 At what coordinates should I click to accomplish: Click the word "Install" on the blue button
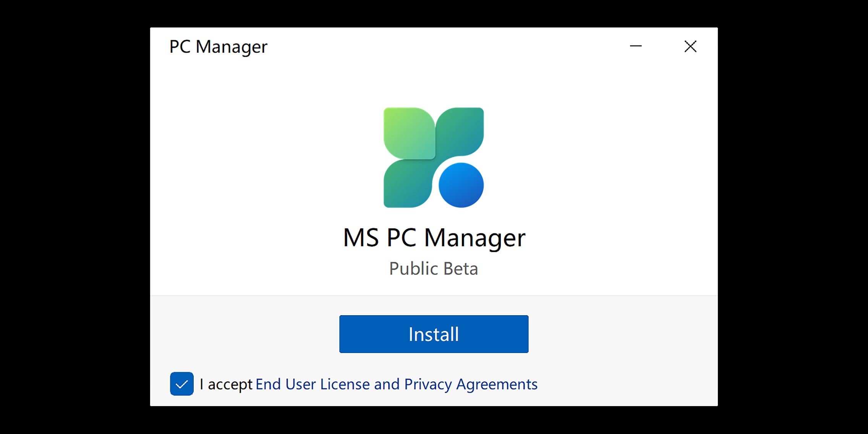[x=434, y=334]
